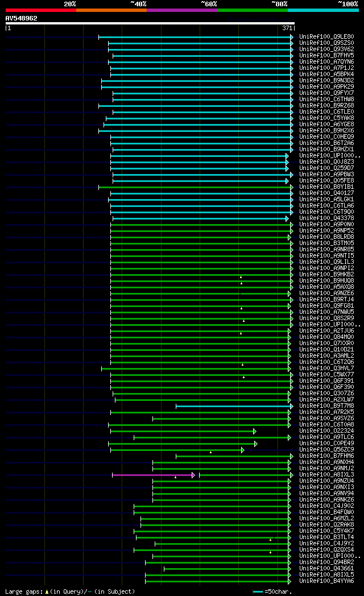Pick hit label UniRef100_A5AXQ8
The height and width of the screenshot is (596, 364).
326,287
